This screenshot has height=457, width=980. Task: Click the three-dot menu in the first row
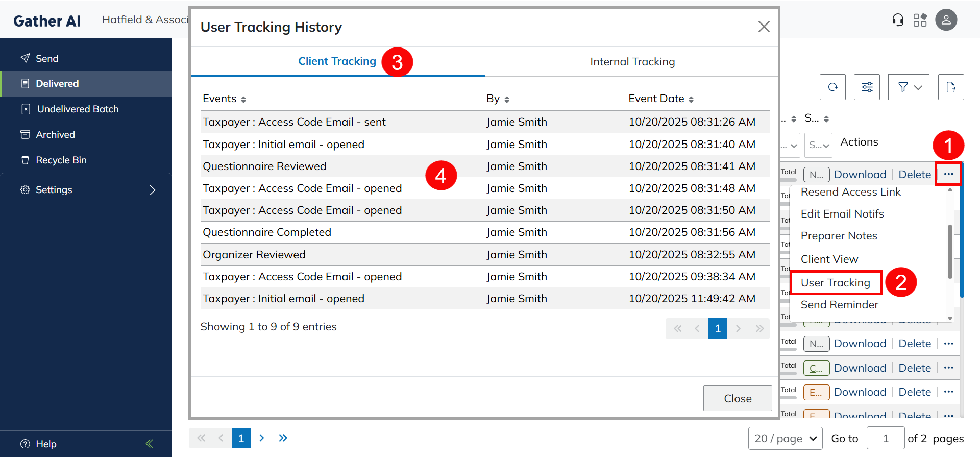948,174
